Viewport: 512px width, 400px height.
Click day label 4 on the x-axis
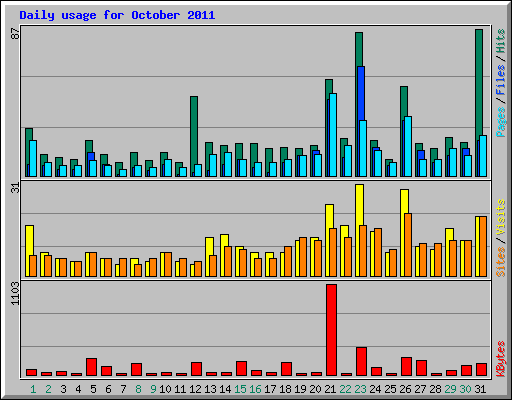(x=78, y=389)
